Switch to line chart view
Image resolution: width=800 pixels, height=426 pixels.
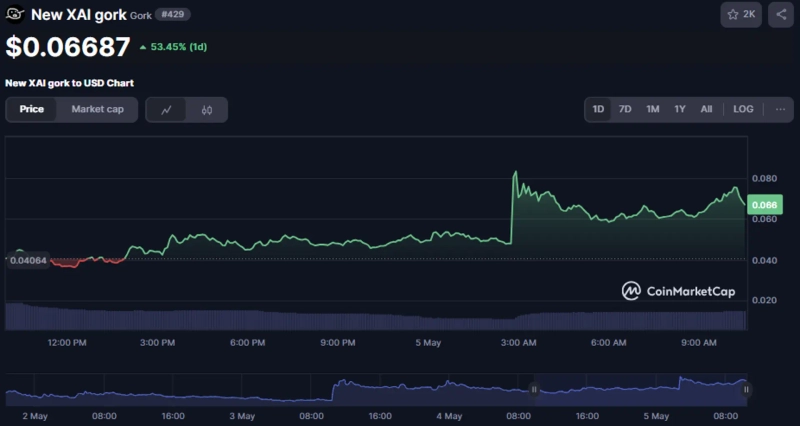point(166,109)
